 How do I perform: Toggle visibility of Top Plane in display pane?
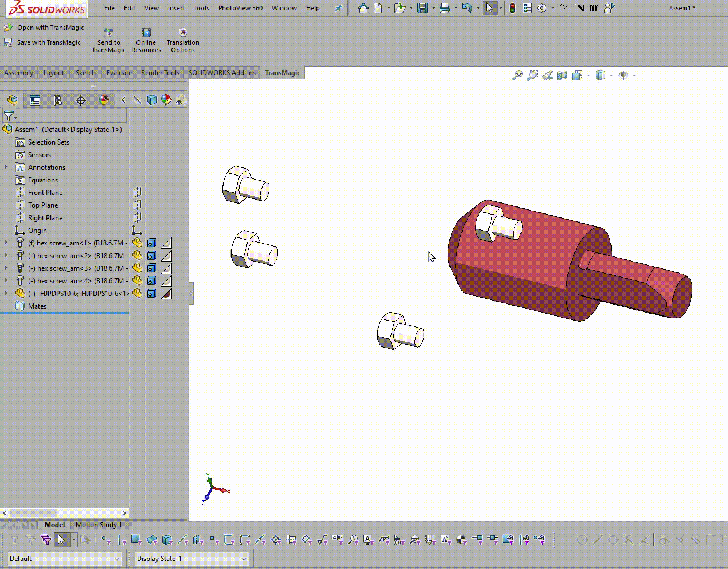(x=137, y=205)
